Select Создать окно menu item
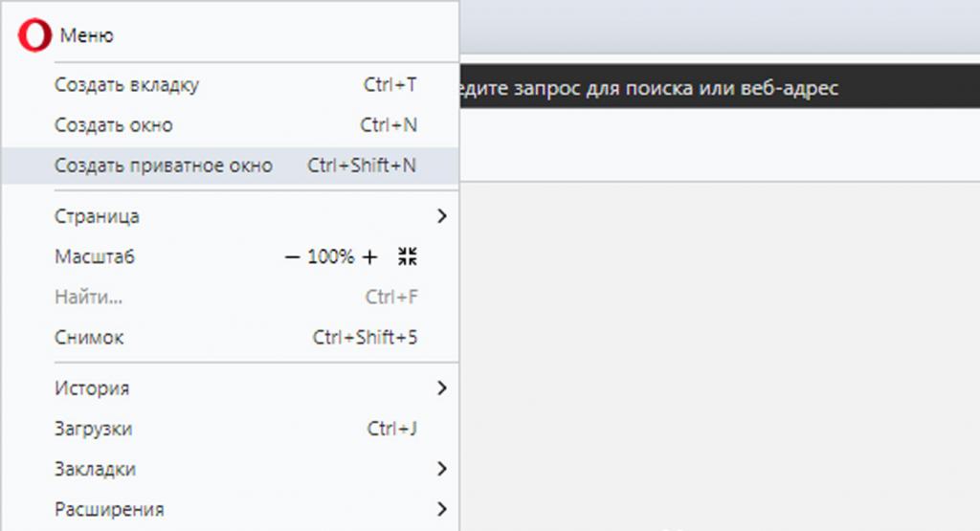This screenshot has height=531, width=980. [231, 125]
